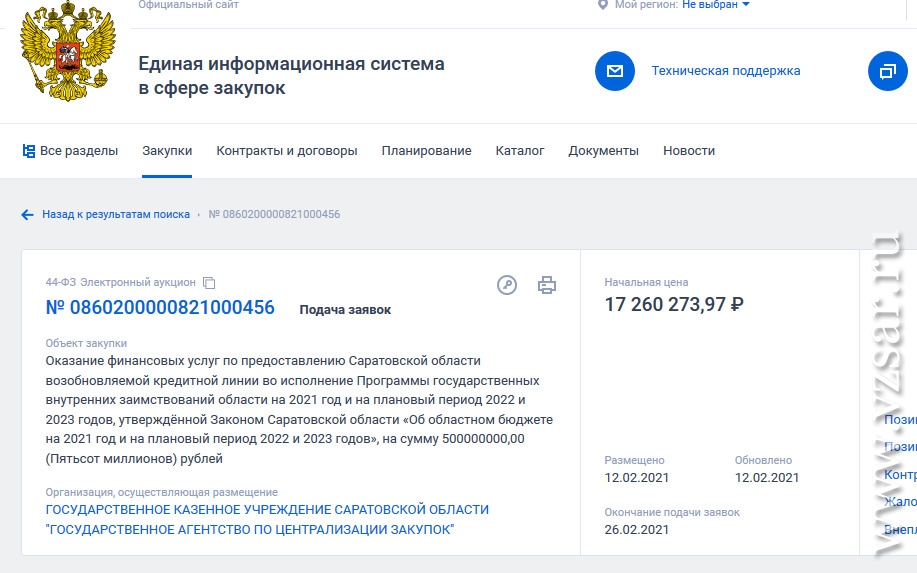Copy the procurement number using the copy icon
This screenshot has width=917, height=573.
[x=209, y=283]
